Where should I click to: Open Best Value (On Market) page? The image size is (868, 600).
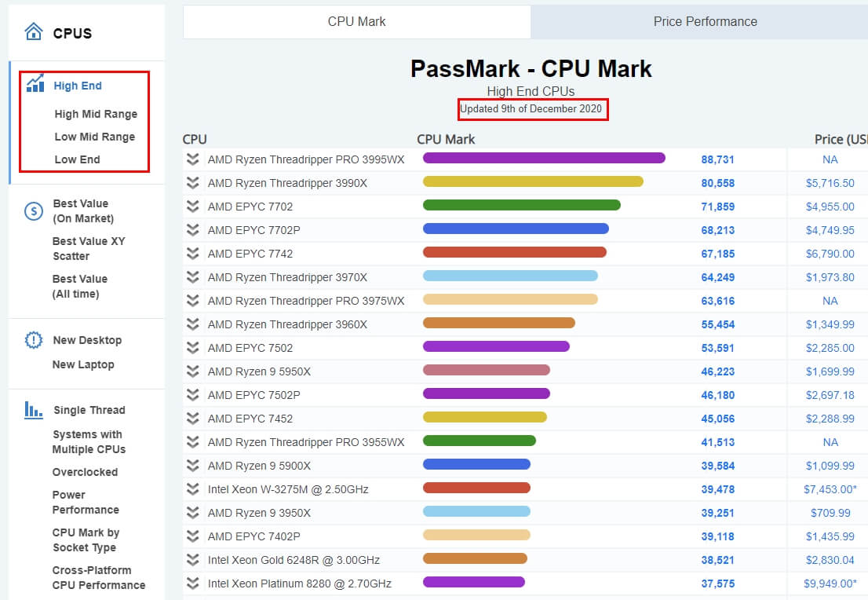[83, 211]
